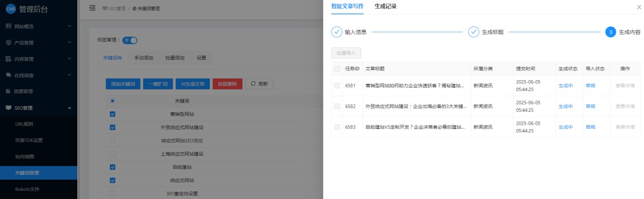Image resolution: width=644 pixels, height=199 pixels.
Task: Click 查看详情 for task 6581
Action: 625,86
